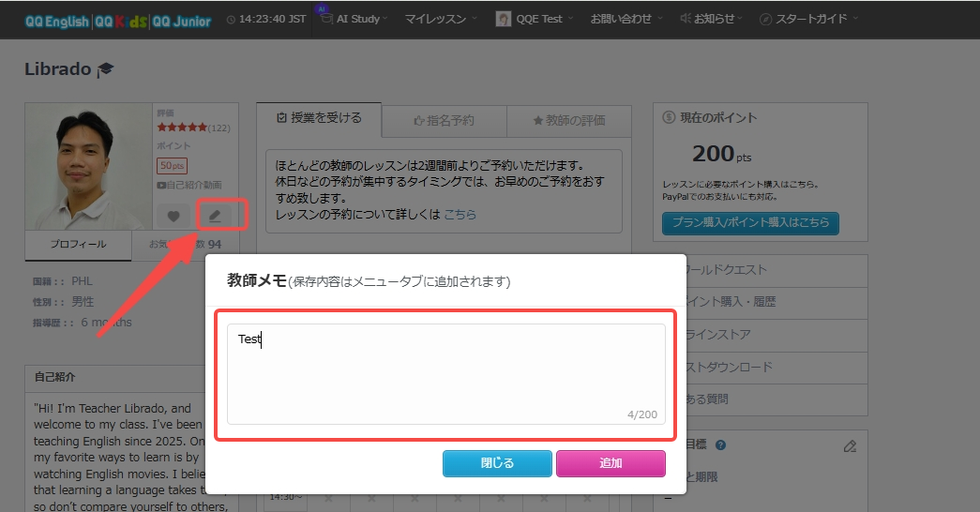Click the pink 追加 button
This screenshot has width=980, height=512.
point(611,463)
